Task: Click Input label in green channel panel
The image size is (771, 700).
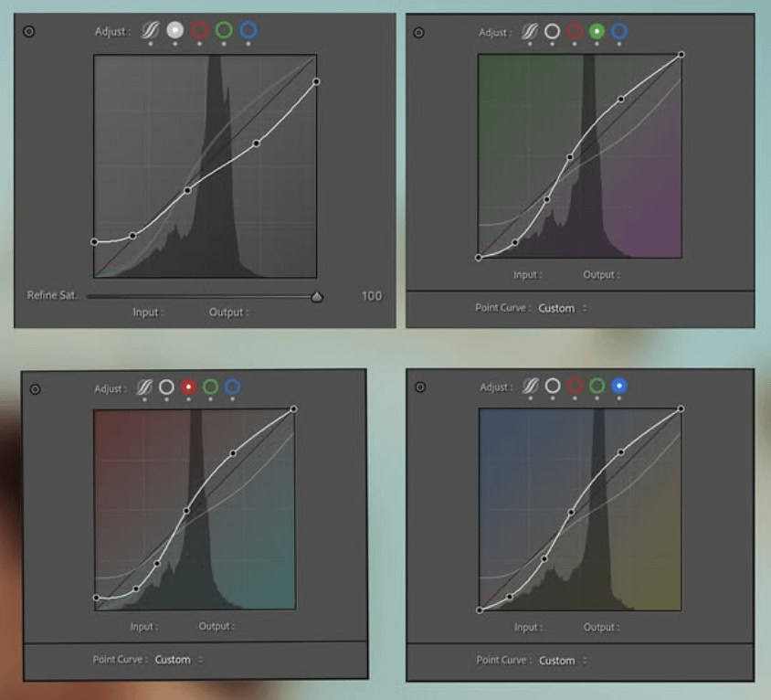Action: (x=528, y=275)
